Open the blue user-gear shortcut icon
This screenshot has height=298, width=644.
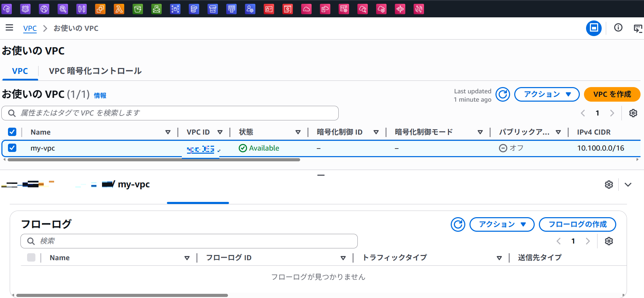250,9
